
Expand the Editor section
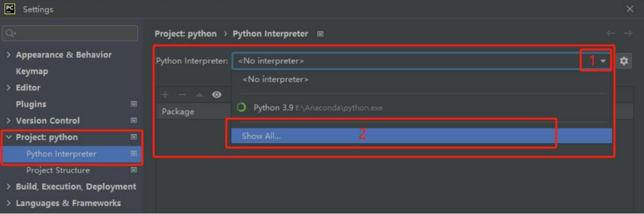8,88
